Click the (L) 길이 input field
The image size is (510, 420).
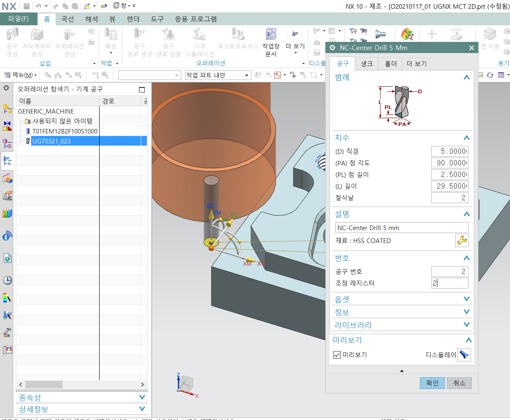pos(449,186)
